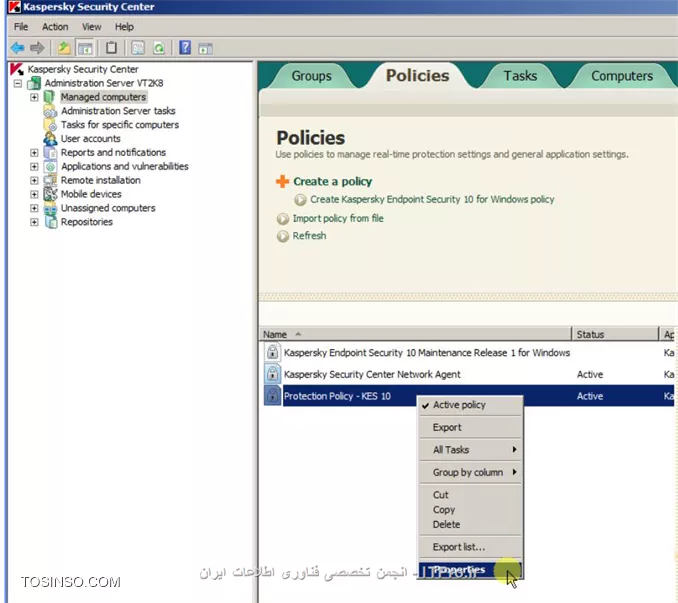Click the Managed computers folder icon
Viewport: 678px width, 603px height.
click(49, 97)
